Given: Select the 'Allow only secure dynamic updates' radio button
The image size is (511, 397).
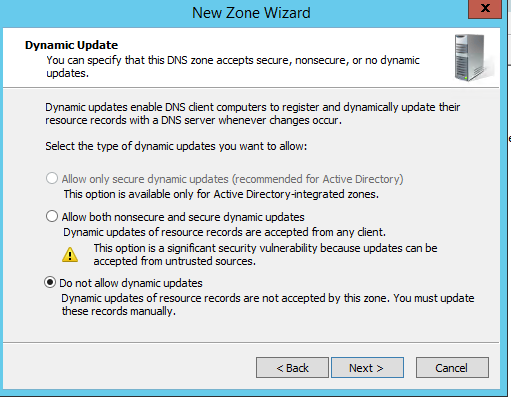Looking at the screenshot, I should 52,178.
